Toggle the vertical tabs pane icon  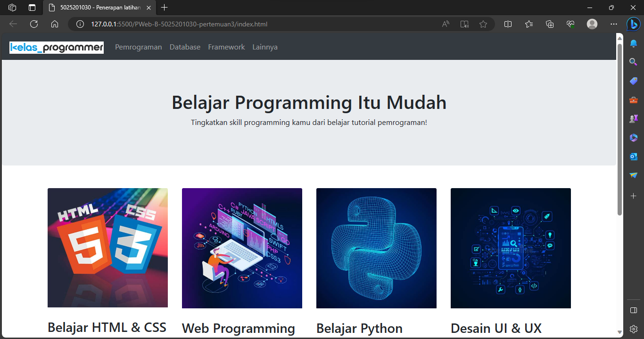[x=32, y=8]
